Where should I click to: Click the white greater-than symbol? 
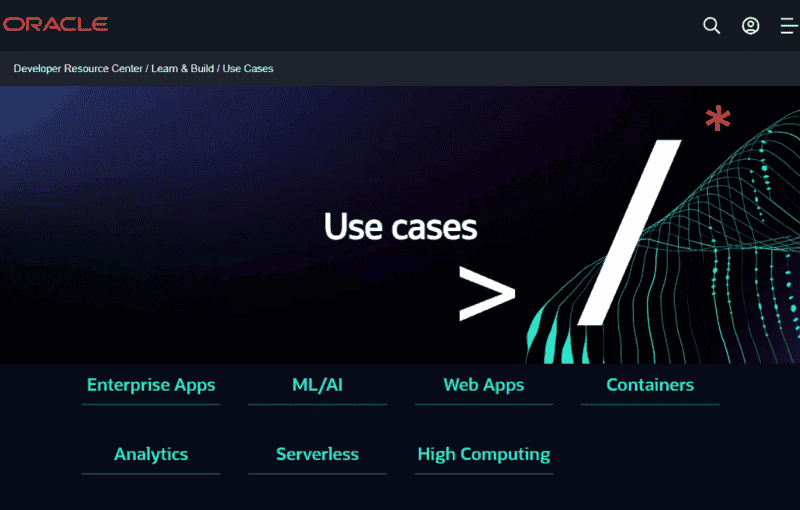pyautogui.click(x=486, y=294)
